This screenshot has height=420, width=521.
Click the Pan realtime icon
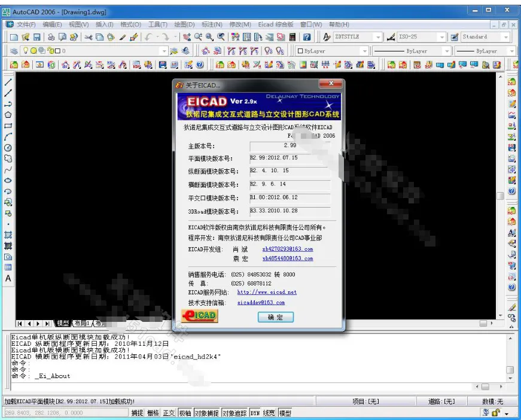187,37
